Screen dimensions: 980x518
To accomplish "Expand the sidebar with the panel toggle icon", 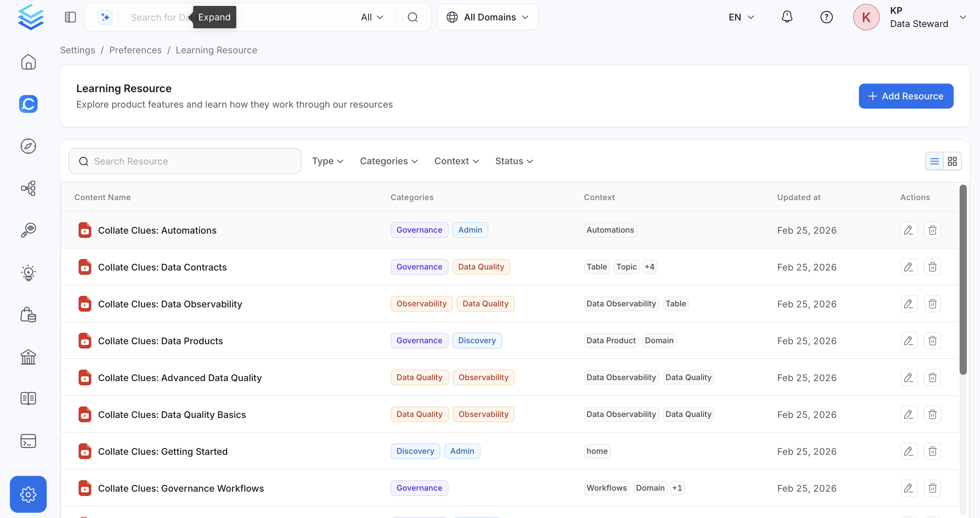I will [x=70, y=17].
